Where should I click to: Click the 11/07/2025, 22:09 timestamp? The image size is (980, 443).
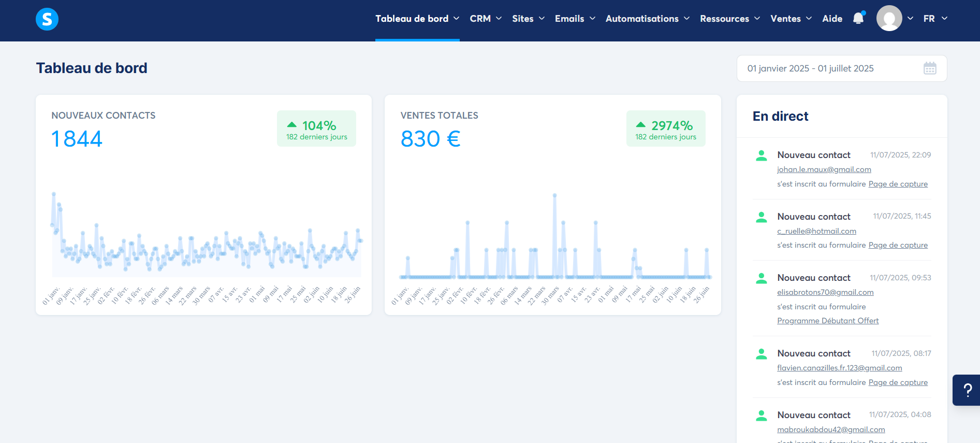[x=900, y=155]
